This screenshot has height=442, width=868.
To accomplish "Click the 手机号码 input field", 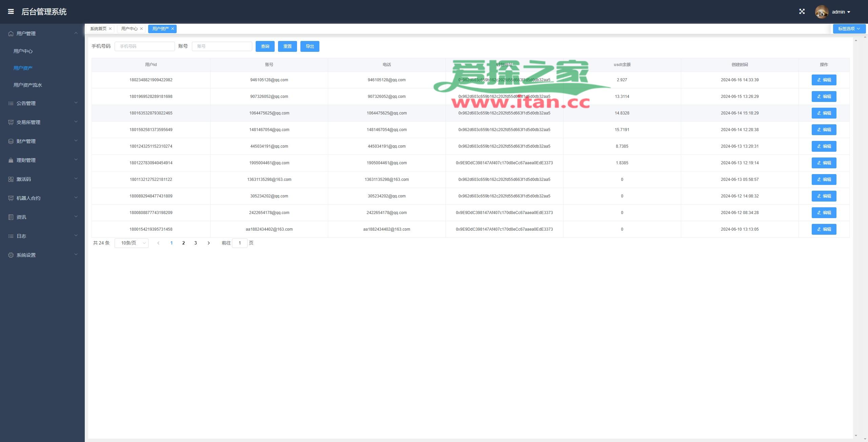I will pyautogui.click(x=144, y=46).
